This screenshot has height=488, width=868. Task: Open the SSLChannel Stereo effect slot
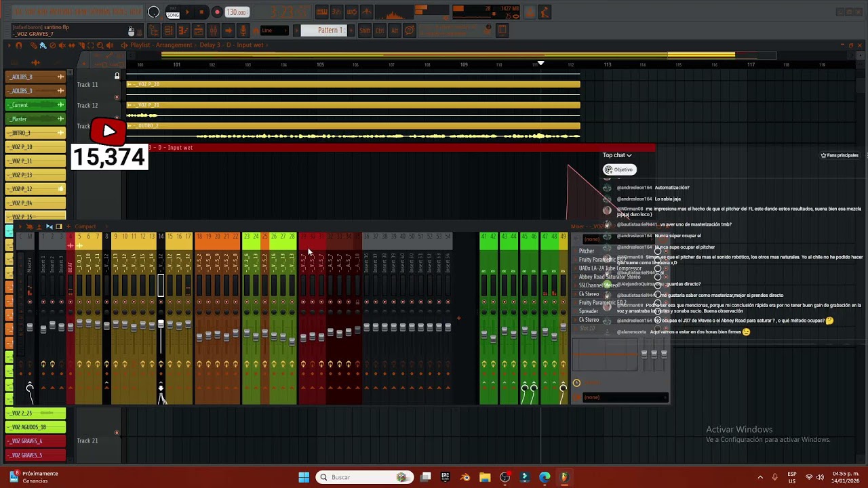click(x=598, y=285)
